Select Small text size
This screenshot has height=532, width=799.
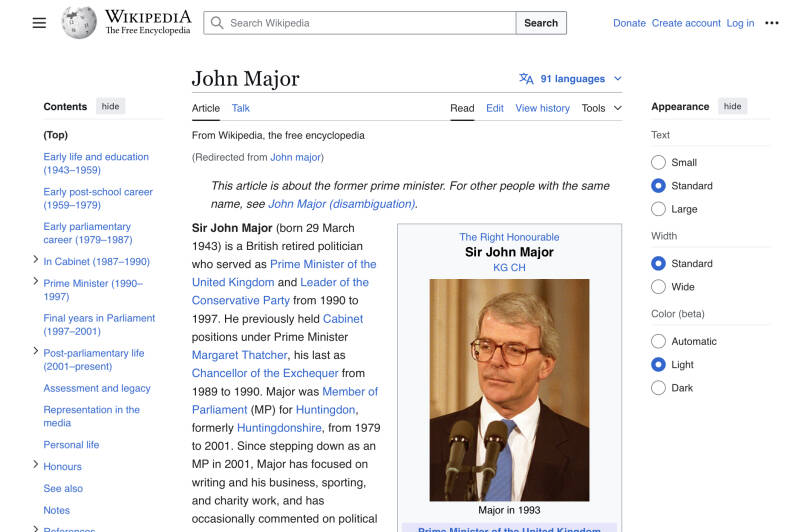[658, 163]
